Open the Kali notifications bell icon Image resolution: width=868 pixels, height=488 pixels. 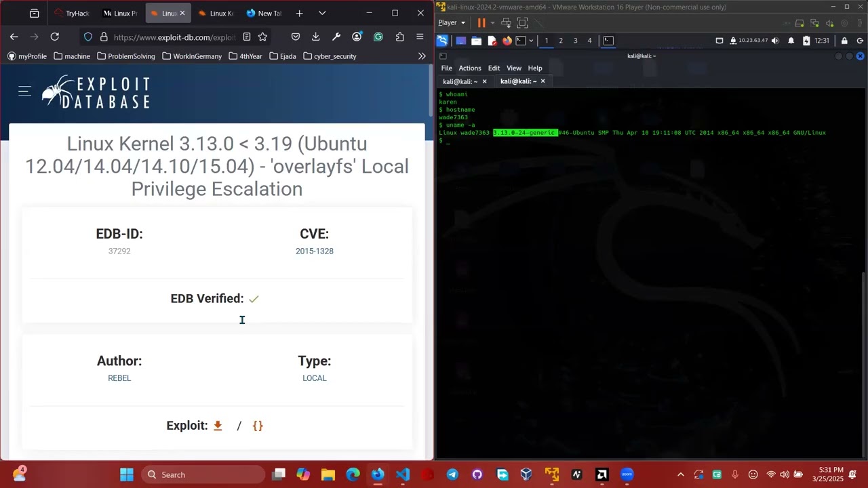pos(791,41)
